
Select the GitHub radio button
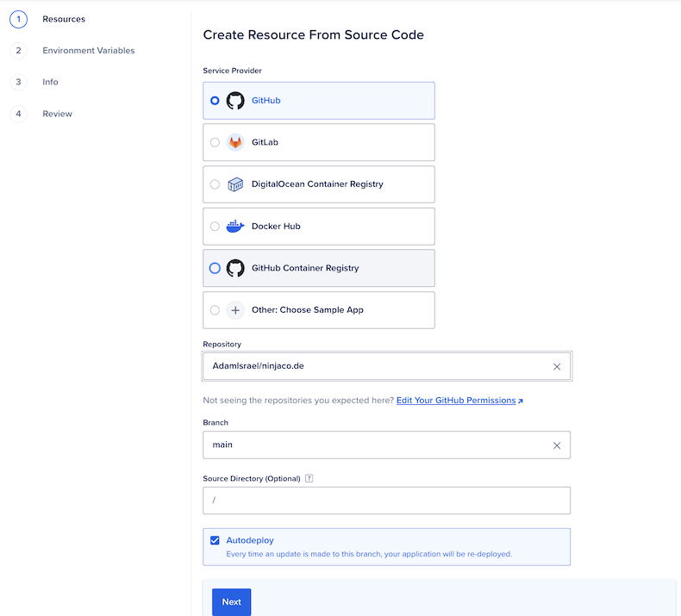pos(215,101)
